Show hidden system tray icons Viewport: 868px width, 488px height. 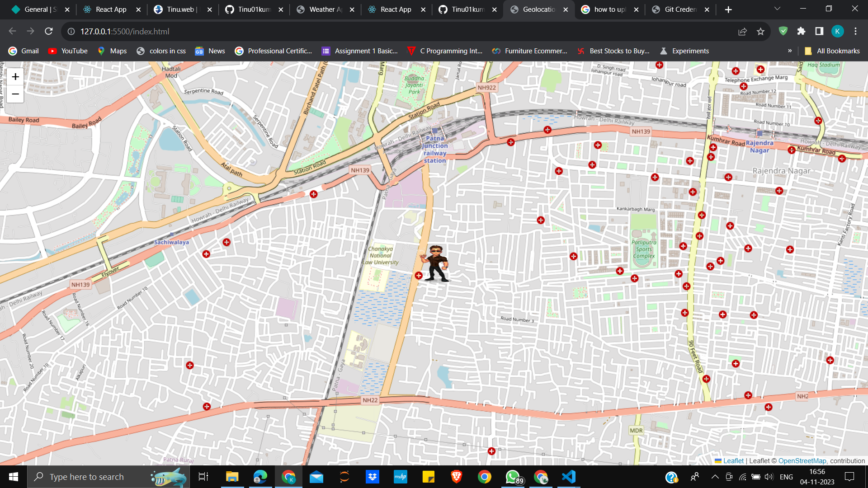tap(715, 477)
